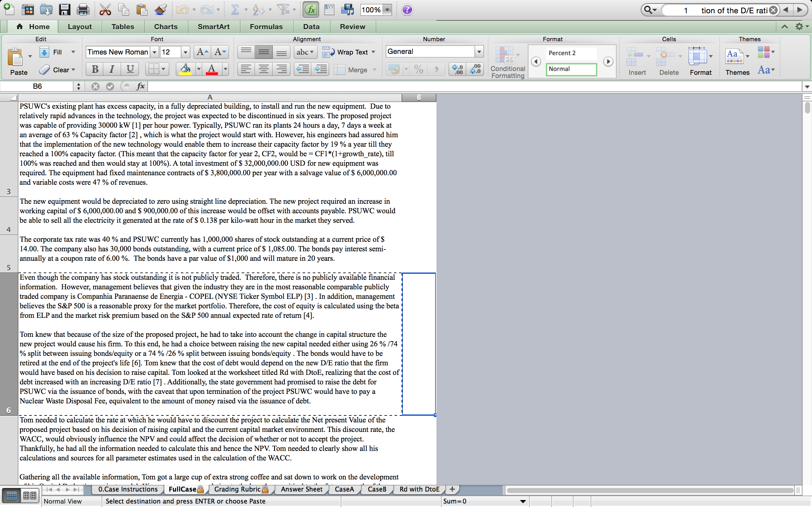Open the font name dropdown

coord(154,52)
